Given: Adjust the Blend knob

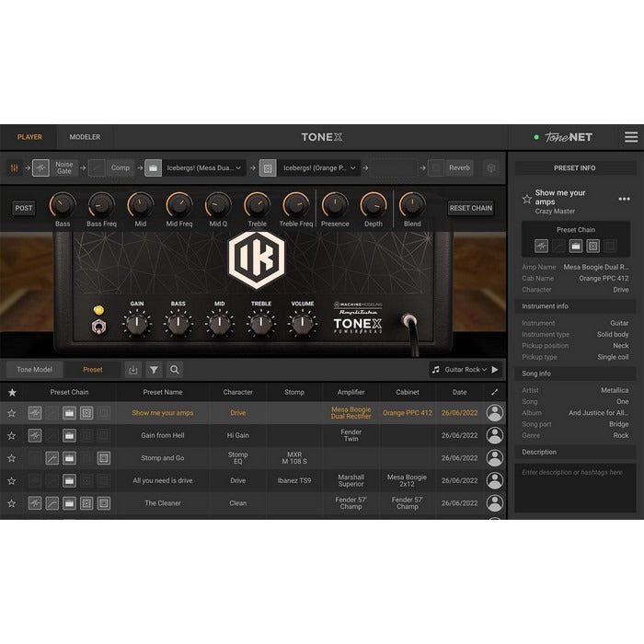Looking at the screenshot, I should [x=412, y=205].
